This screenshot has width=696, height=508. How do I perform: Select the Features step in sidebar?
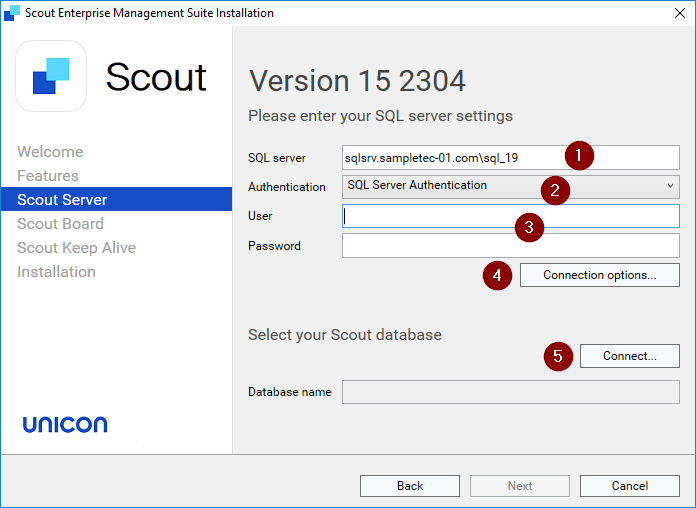coord(48,176)
